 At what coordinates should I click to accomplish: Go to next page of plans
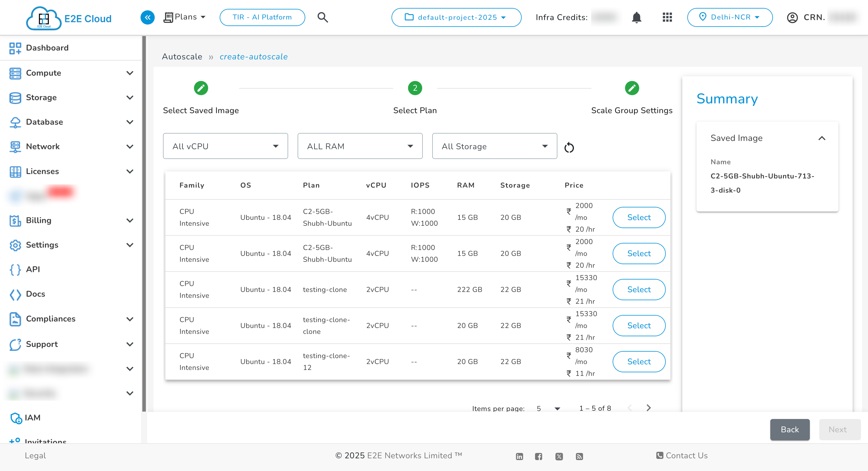pyautogui.click(x=648, y=408)
